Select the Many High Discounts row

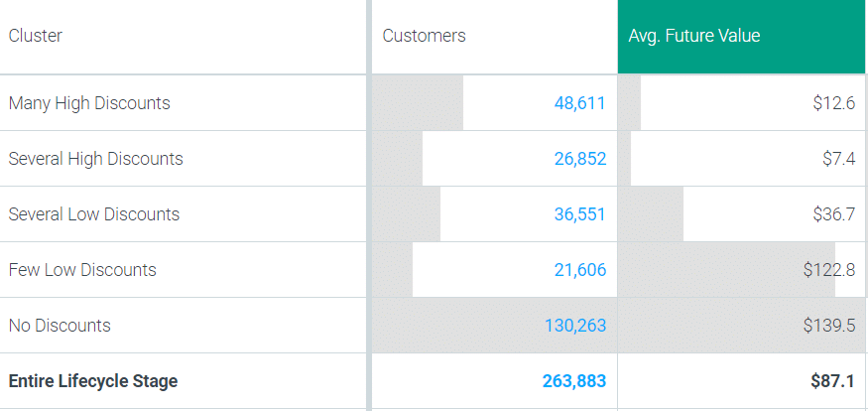pyautogui.click(x=89, y=103)
